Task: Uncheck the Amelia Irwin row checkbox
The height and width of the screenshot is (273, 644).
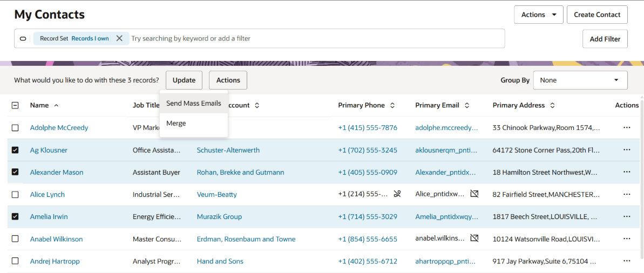Action: [15, 216]
